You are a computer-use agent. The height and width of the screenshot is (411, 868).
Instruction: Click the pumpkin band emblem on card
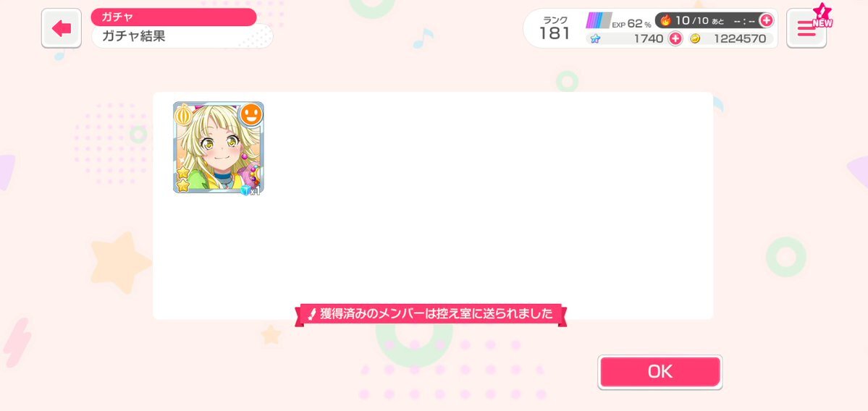(x=183, y=115)
